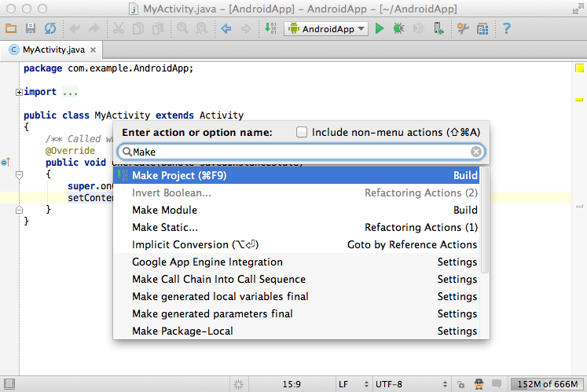Collapse the onCreate method body fold marker

coord(19,174)
